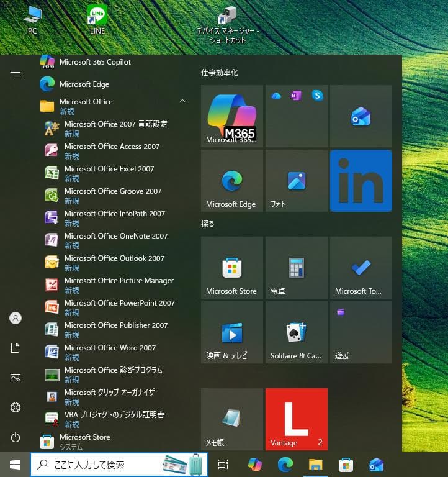Open Microsoft Store from the app list
The width and height of the screenshot is (448, 477).
(x=113, y=441)
